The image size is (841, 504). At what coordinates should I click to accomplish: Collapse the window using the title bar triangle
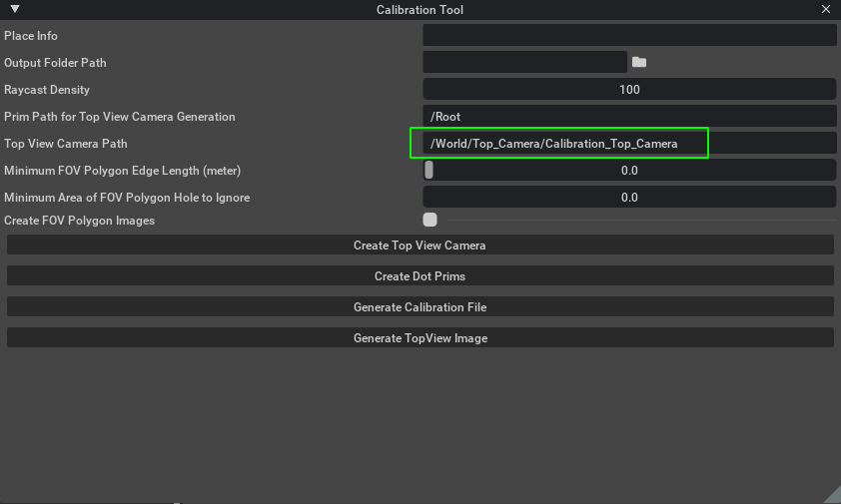tap(15, 9)
